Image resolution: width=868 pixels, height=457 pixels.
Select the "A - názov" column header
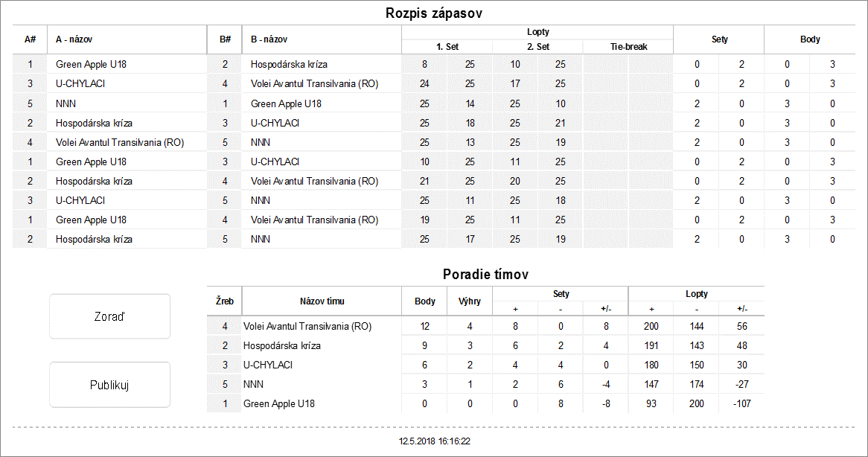pyautogui.click(x=74, y=39)
